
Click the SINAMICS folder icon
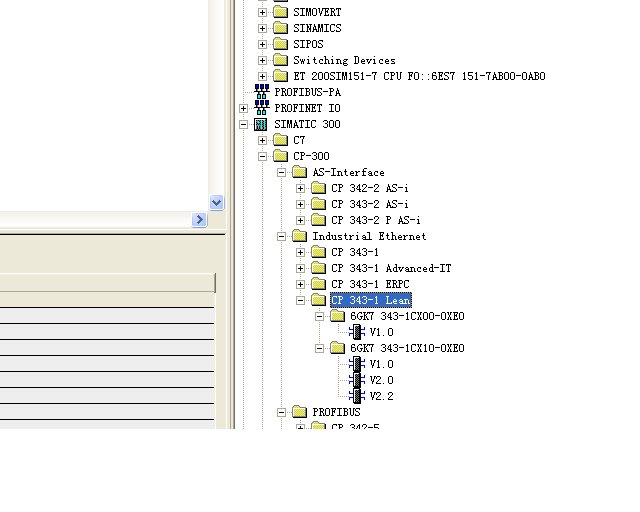[280, 28]
